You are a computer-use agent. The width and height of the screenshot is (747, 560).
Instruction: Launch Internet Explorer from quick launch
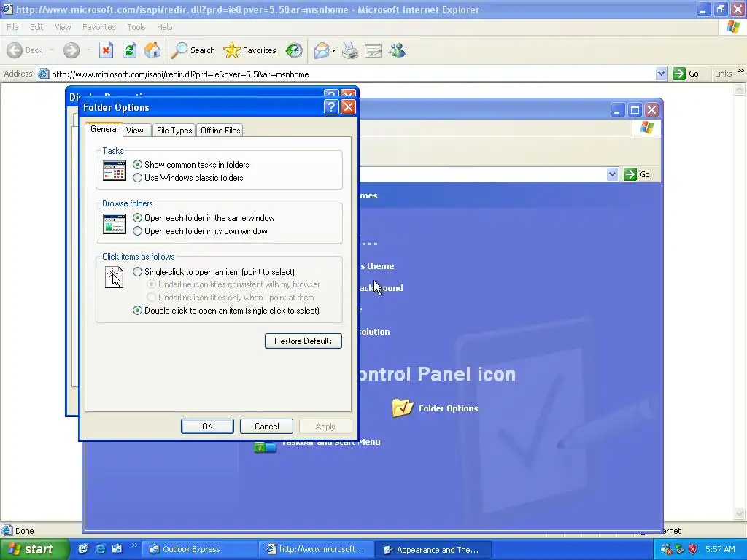tap(100, 549)
